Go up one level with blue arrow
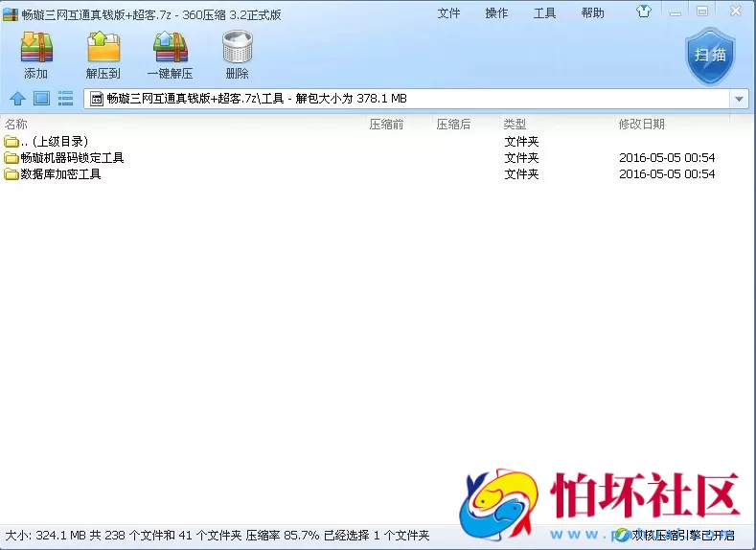The height and width of the screenshot is (550, 756). coord(18,99)
